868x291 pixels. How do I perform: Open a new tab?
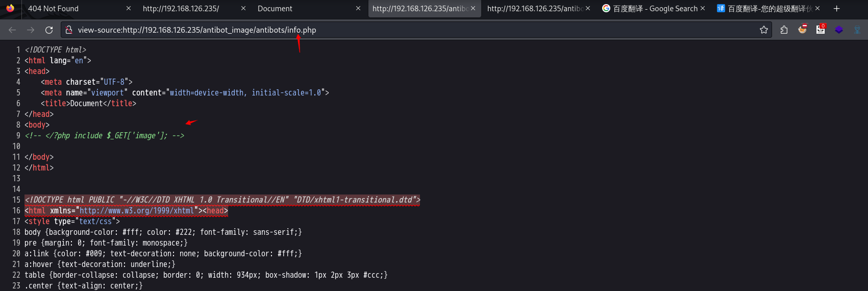click(836, 9)
